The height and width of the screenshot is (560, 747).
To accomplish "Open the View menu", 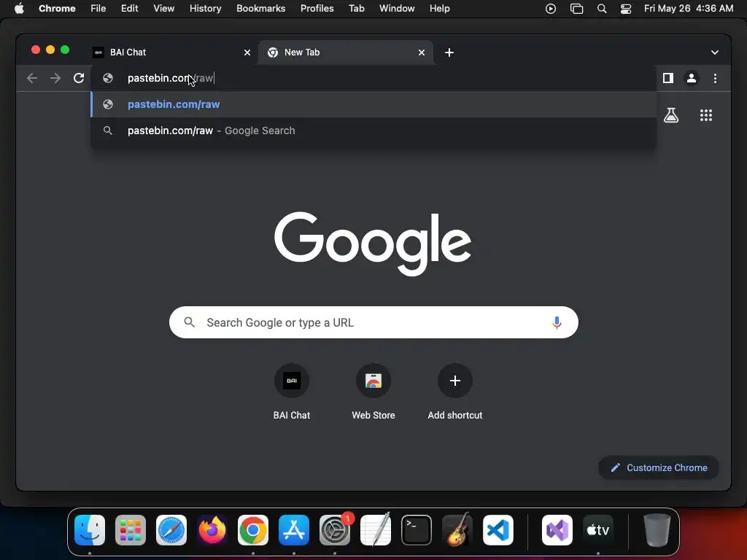I will [x=163, y=9].
